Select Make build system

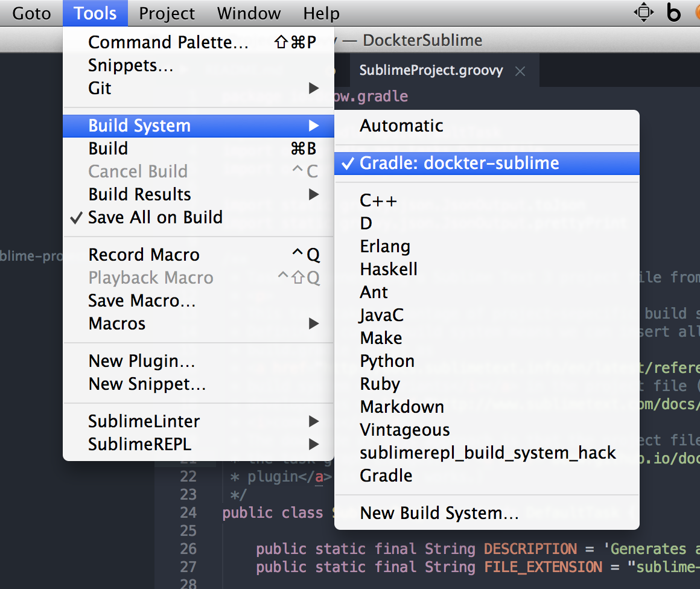pyautogui.click(x=486, y=338)
